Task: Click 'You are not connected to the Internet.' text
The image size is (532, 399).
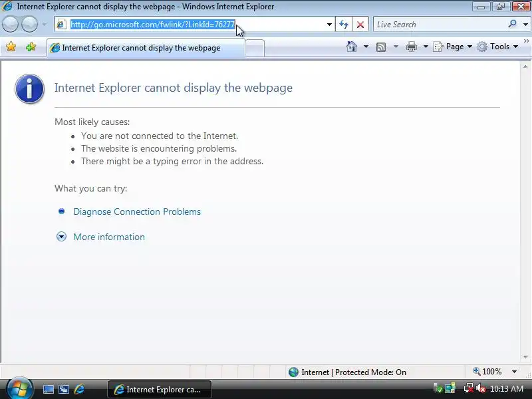Action: 160,136
